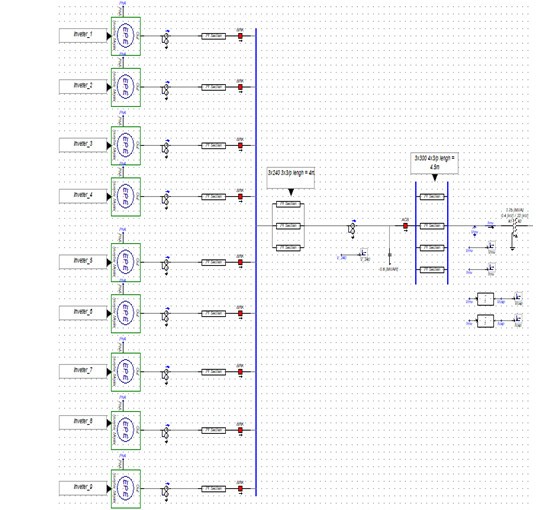Click the bottom PI Section of the 3x300 group
Viewport: 557px width, 510px height.
click(x=432, y=270)
